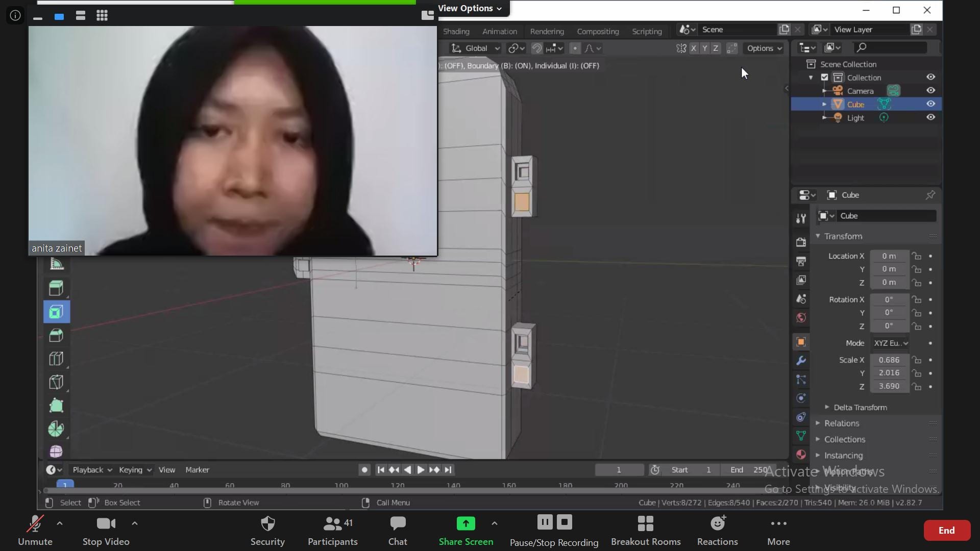Select the Loop Cut tool
The height and width of the screenshot is (551, 980).
click(56, 359)
